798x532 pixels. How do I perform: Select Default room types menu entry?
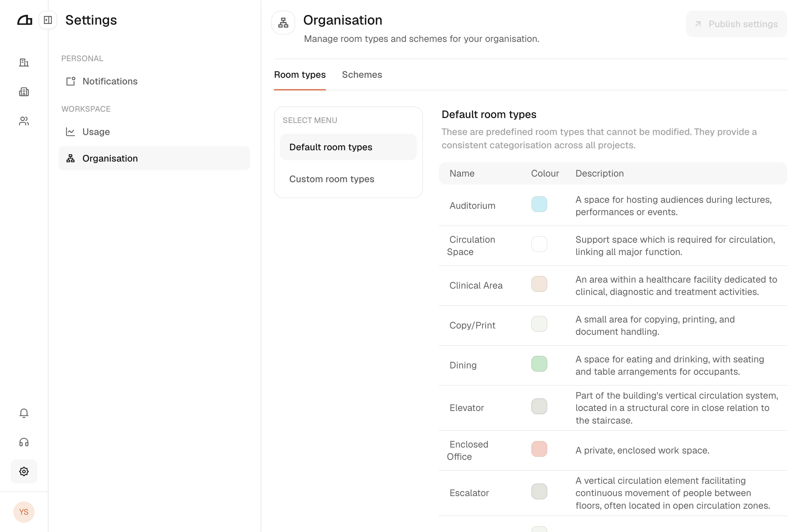point(348,147)
